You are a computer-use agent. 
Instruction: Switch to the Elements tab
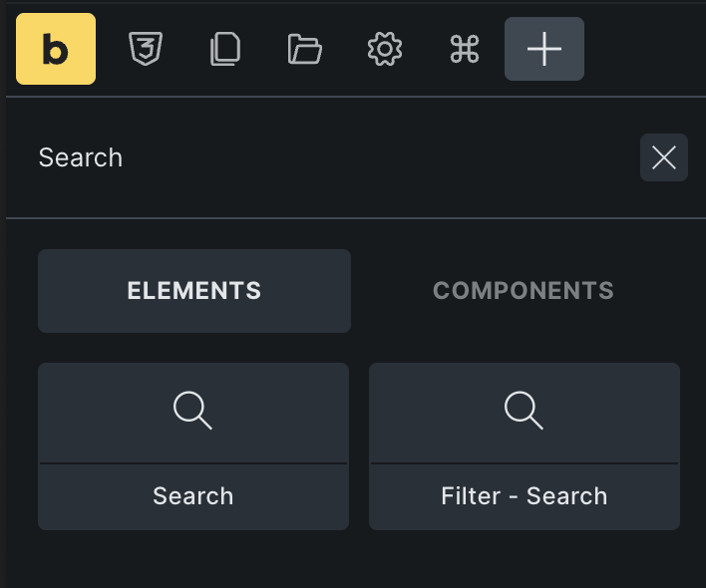tap(194, 291)
